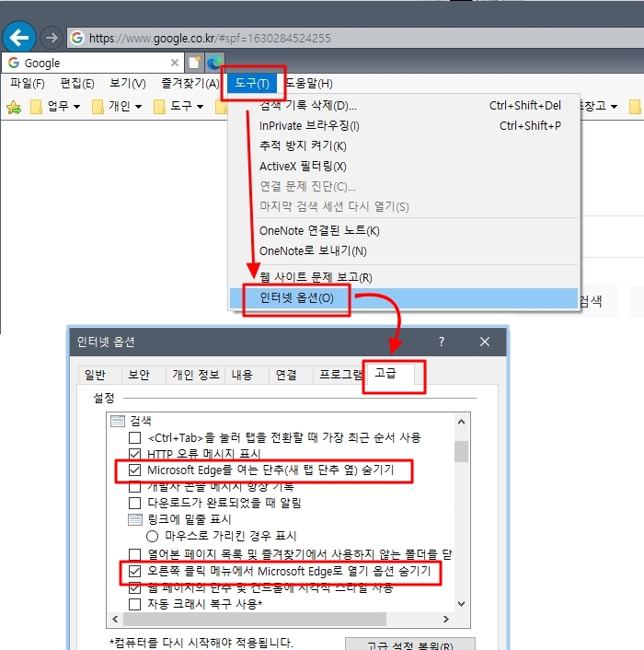Open the 도구(T) menu
This screenshot has width=644, height=650.
click(x=252, y=84)
